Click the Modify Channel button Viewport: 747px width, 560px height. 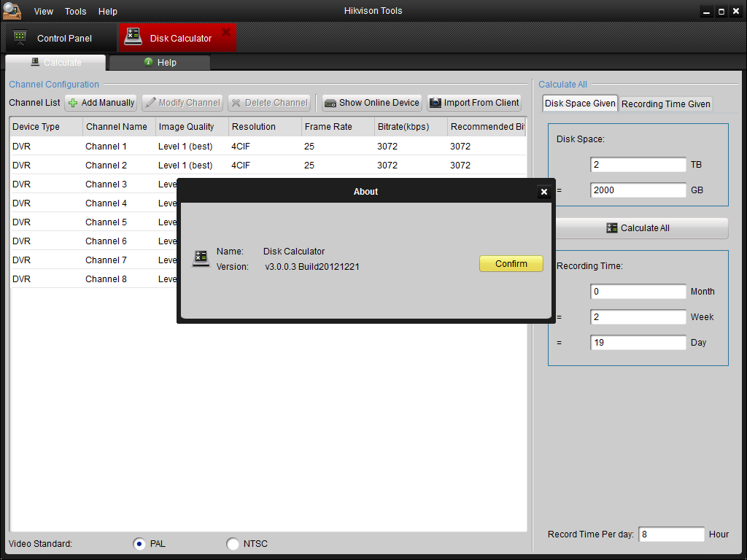tap(182, 103)
